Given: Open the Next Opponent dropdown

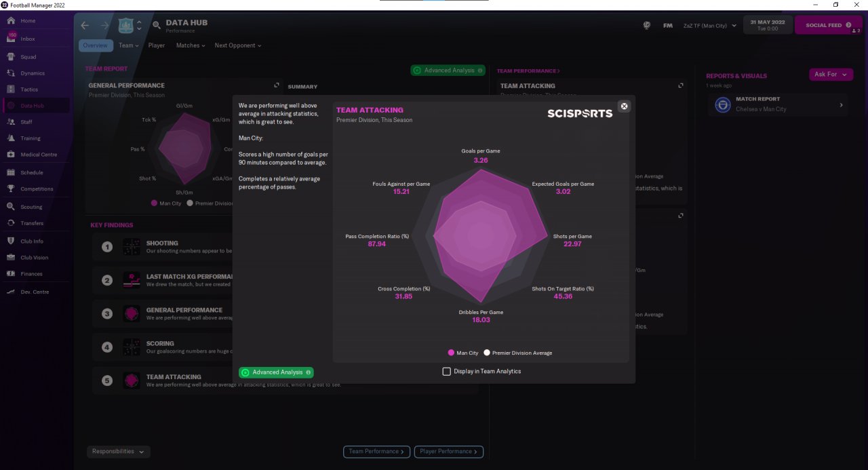Looking at the screenshot, I should coord(237,45).
